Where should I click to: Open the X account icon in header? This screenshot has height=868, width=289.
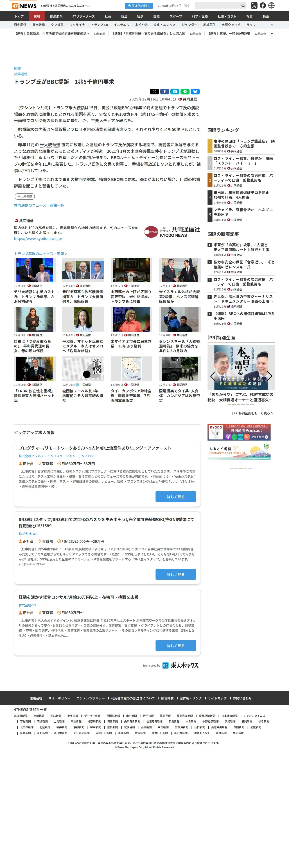pos(254,5)
